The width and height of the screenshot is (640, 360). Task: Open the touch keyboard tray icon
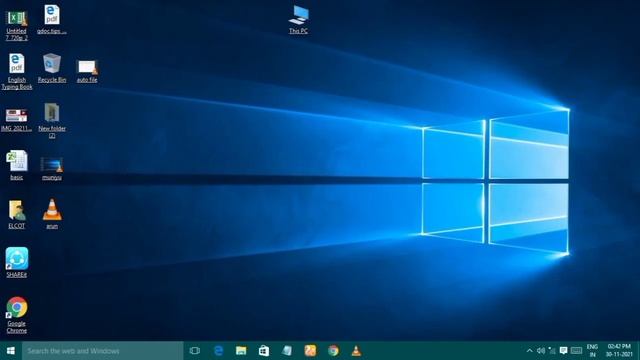click(576, 351)
